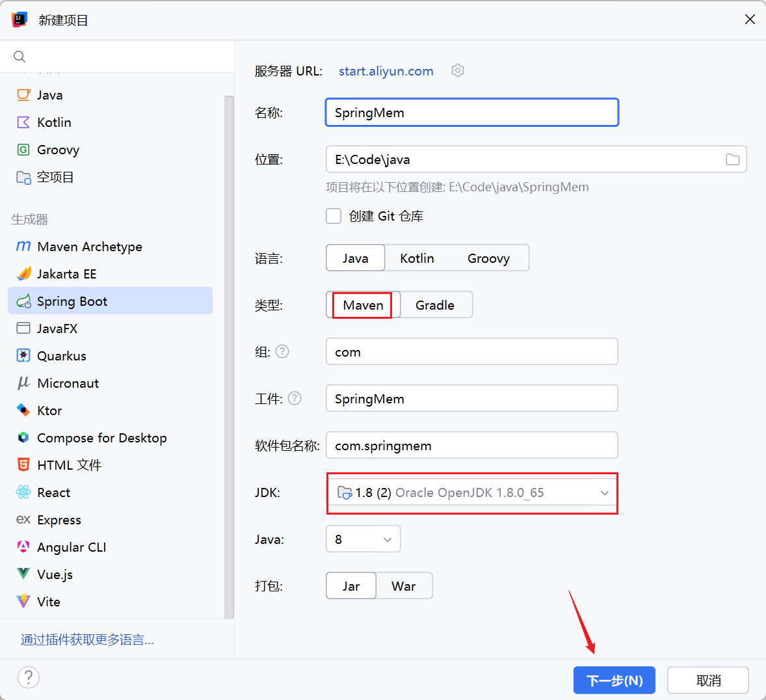Screen dimensions: 766x700
Task: Open the JDK dropdown list
Action: pos(472,492)
